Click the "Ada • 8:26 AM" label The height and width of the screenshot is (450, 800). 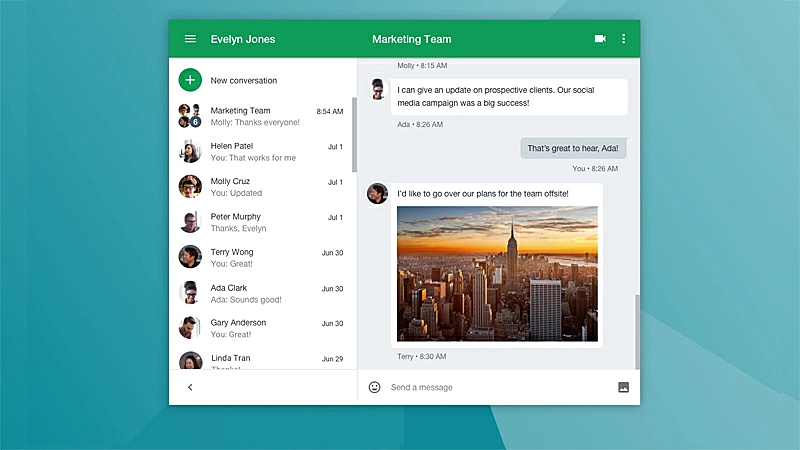tap(420, 124)
